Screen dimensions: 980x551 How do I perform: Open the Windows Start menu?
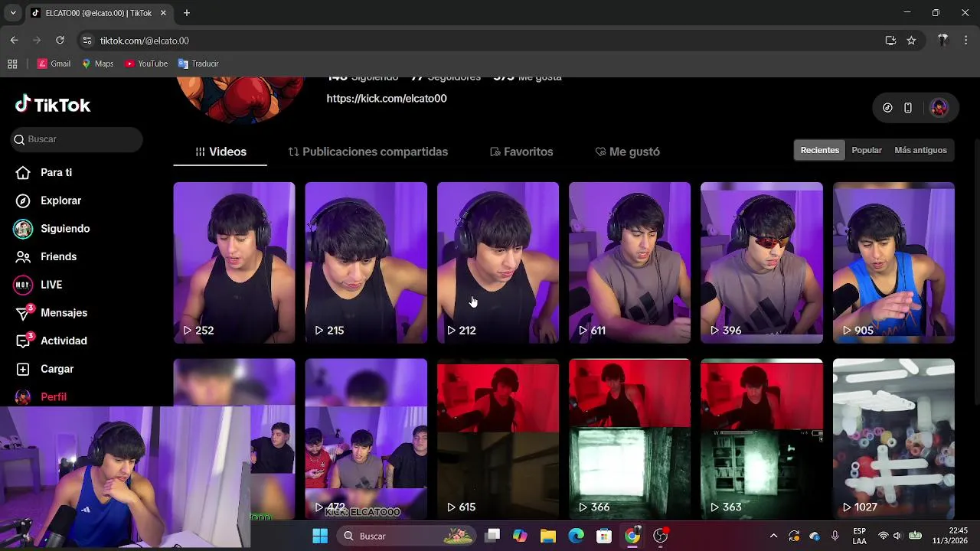point(320,536)
